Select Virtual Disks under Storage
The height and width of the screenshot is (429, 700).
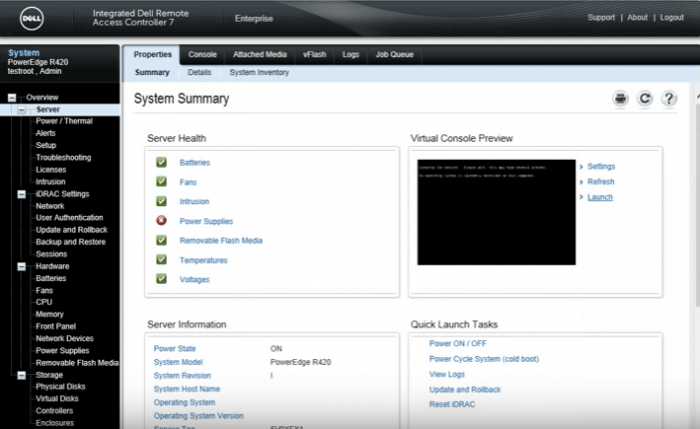click(57, 399)
